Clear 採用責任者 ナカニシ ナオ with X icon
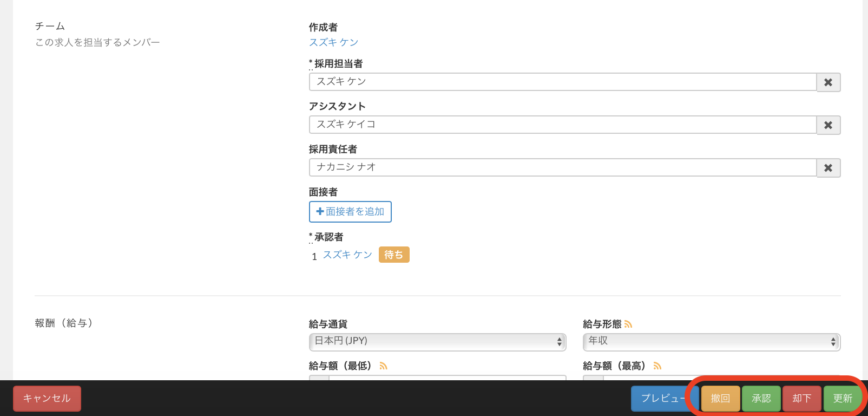868x416 pixels. point(828,168)
